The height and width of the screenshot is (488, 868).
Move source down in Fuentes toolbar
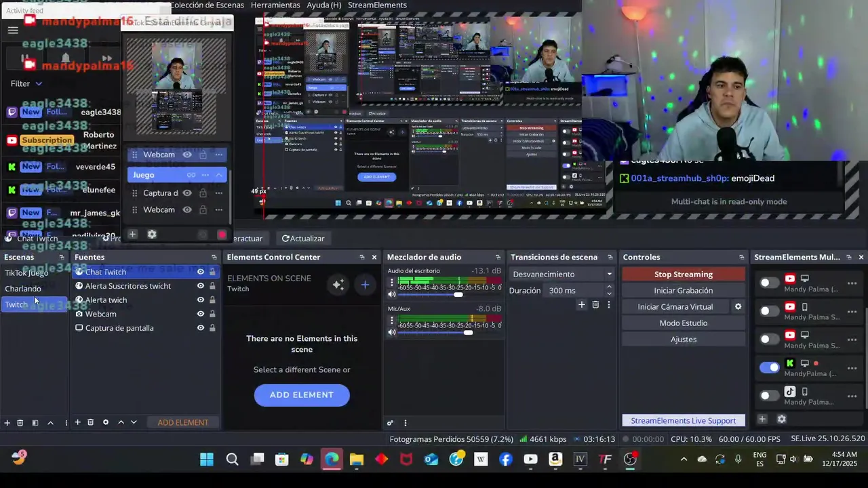click(x=134, y=422)
